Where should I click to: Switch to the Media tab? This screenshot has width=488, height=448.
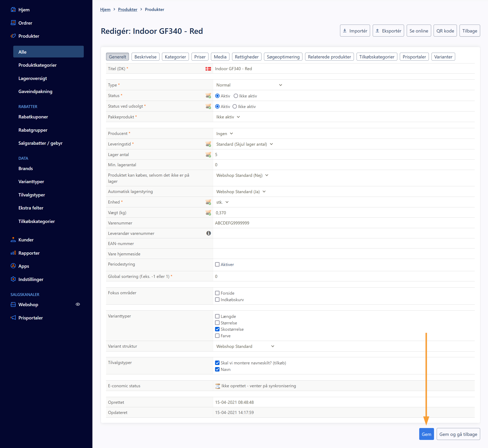point(220,57)
